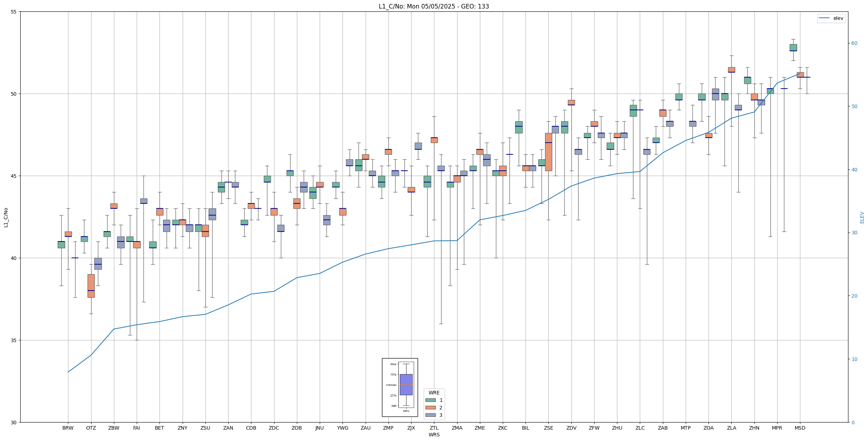
Task: Click the 35 tick on left axis
Action: (14, 340)
